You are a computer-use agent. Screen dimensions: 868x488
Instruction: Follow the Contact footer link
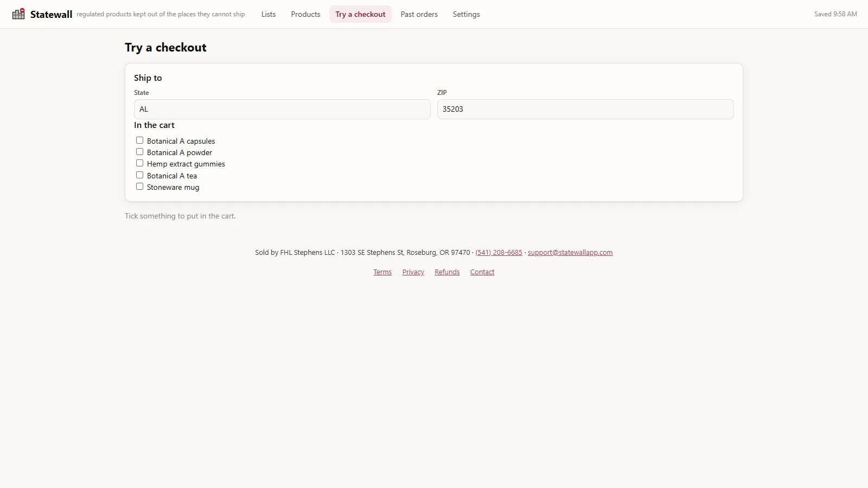tap(482, 272)
